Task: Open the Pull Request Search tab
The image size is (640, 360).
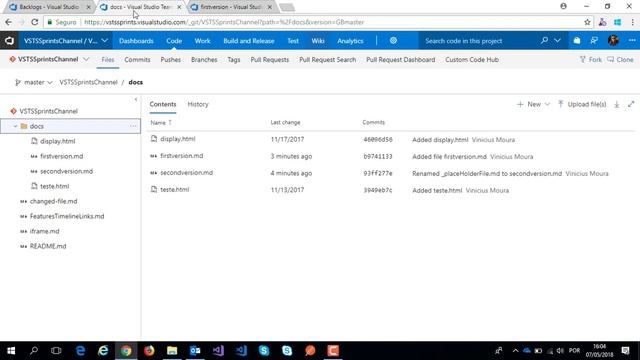Action: point(328,60)
